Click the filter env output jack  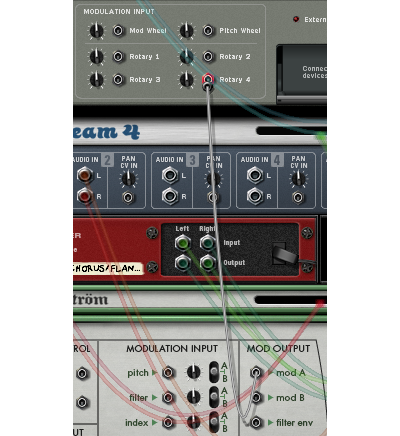256,422
